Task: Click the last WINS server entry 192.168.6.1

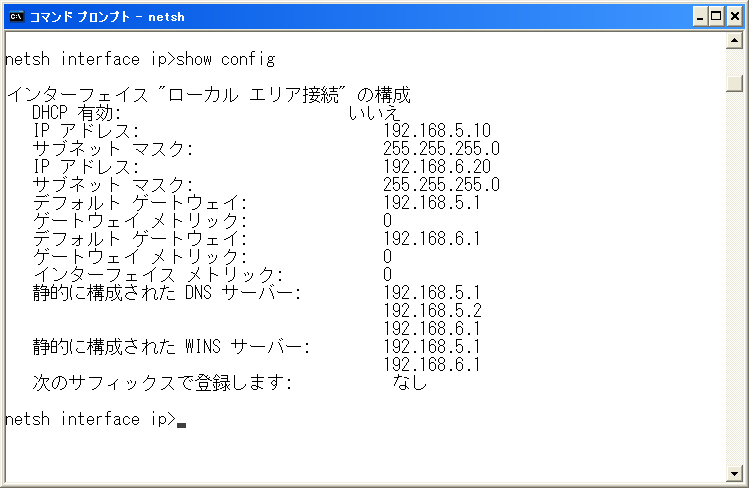Action: tap(432, 365)
